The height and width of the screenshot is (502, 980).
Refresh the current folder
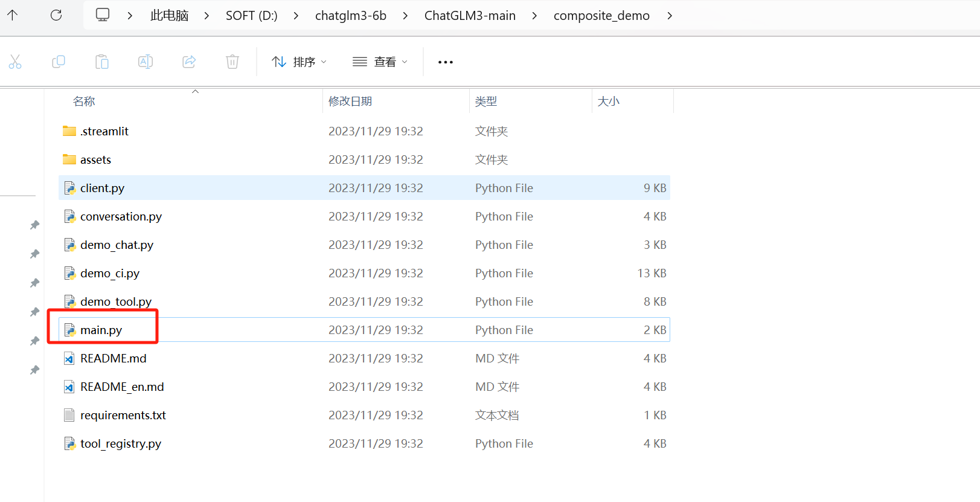click(x=56, y=15)
